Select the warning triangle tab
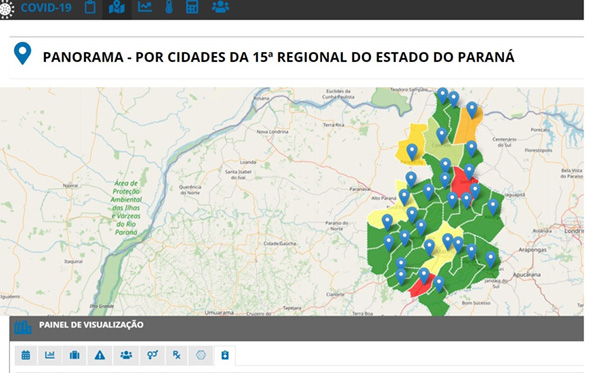 pos(100,355)
